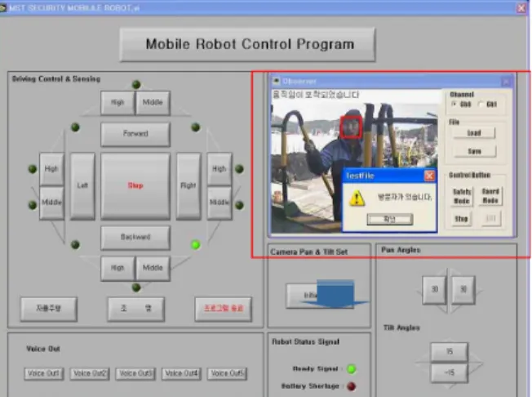The height and width of the screenshot is (397, 532).
Task: Close the main robot control window
Action: tap(521, 8)
